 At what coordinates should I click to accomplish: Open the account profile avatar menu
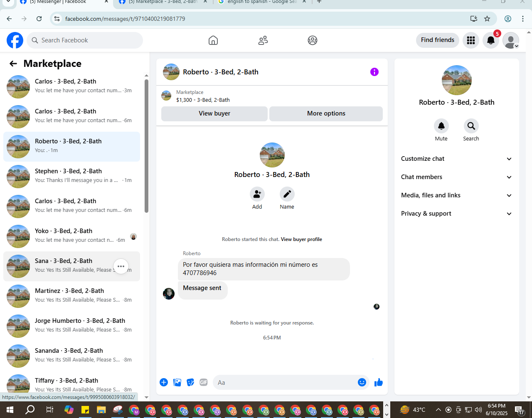[x=511, y=40]
